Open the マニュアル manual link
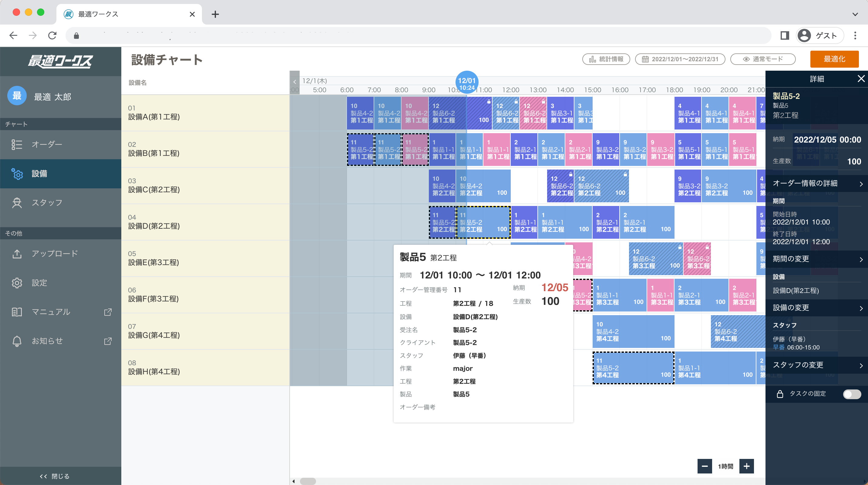The width and height of the screenshot is (868, 485). click(51, 312)
